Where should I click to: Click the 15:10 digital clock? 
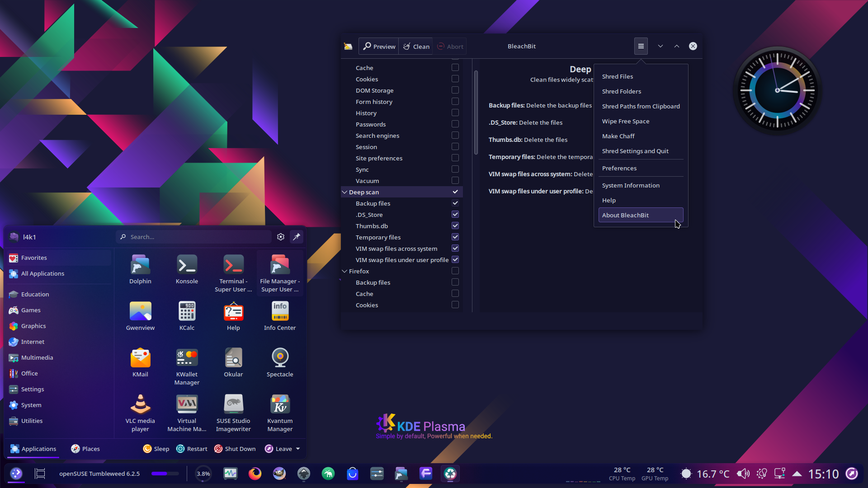(x=823, y=474)
